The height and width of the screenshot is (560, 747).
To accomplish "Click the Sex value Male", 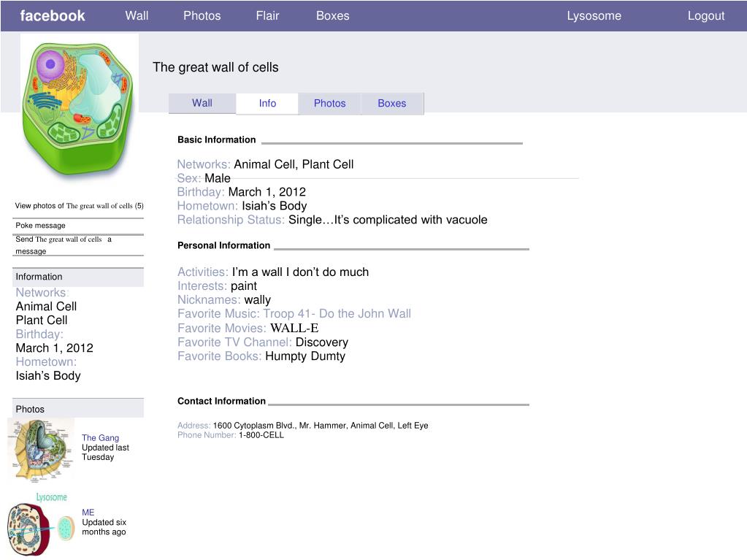I will coord(218,178).
